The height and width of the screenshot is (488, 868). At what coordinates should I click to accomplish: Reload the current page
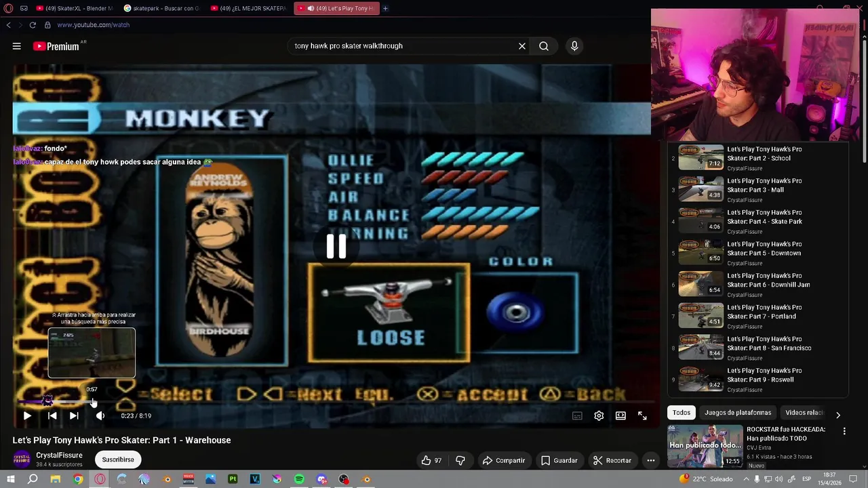(x=33, y=25)
